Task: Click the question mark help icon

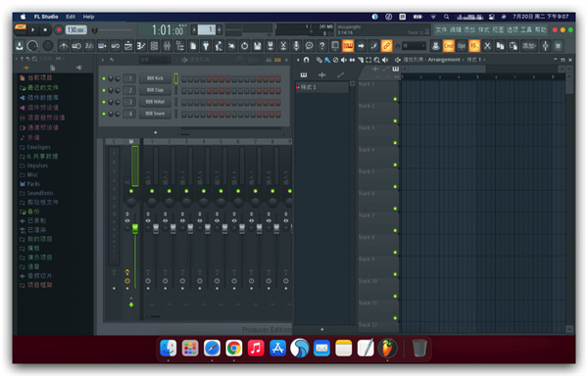Action: [x=322, y=46]
